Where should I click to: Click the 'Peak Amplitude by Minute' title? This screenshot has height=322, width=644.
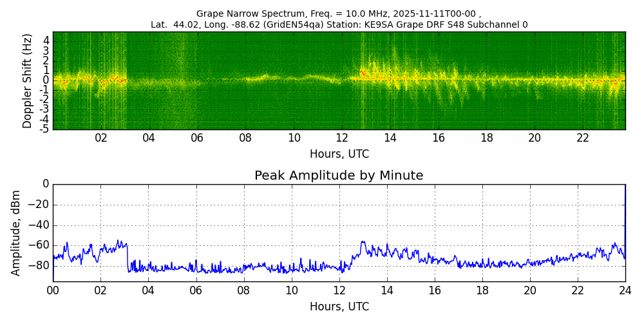pos(339,176)
